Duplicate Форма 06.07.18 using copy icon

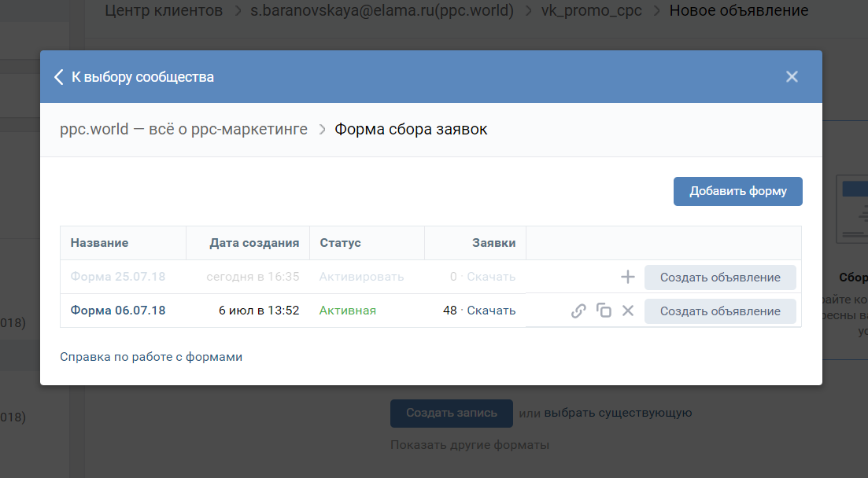point(604,311)
